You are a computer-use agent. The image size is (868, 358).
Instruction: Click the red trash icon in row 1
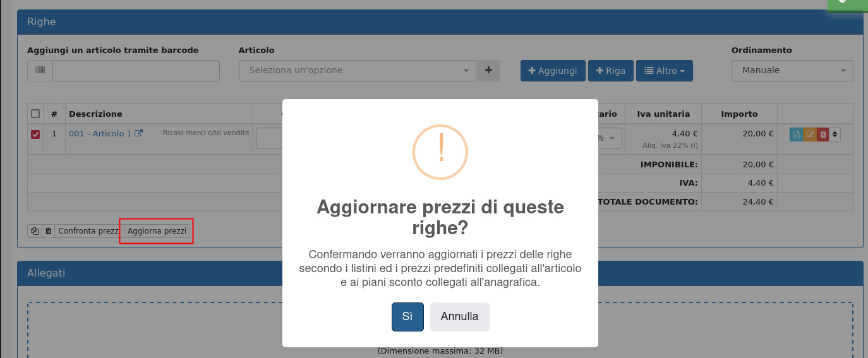pyautogui.click(x=823, y=134)
